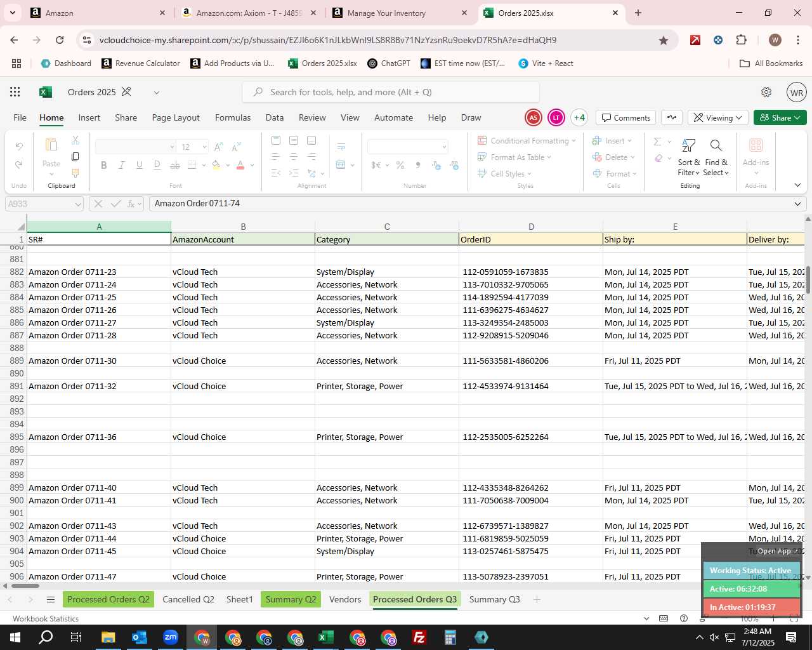Click the Workbook Statistics status bar entry
This screenshot has height=650, width=812.
46,618
